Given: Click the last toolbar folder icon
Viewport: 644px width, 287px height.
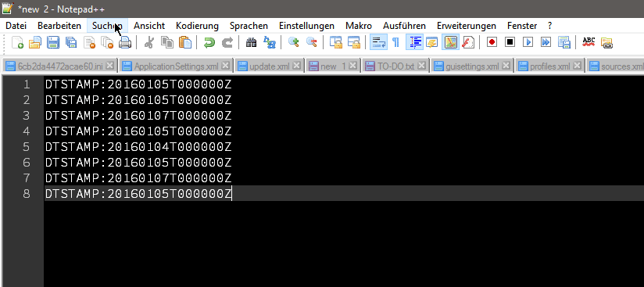Looking at the screenshot, I should point(606,42).
